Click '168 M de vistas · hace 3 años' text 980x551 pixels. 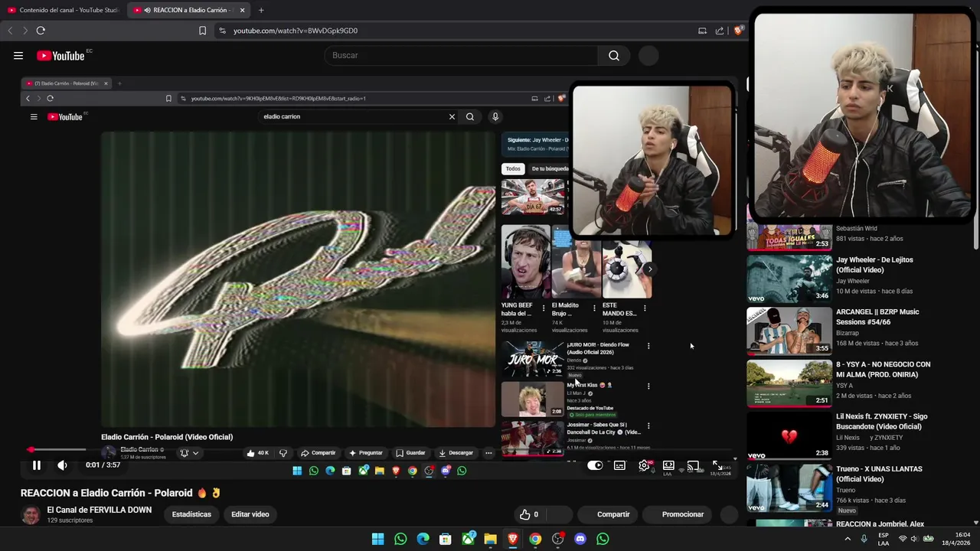coord(877,343)
